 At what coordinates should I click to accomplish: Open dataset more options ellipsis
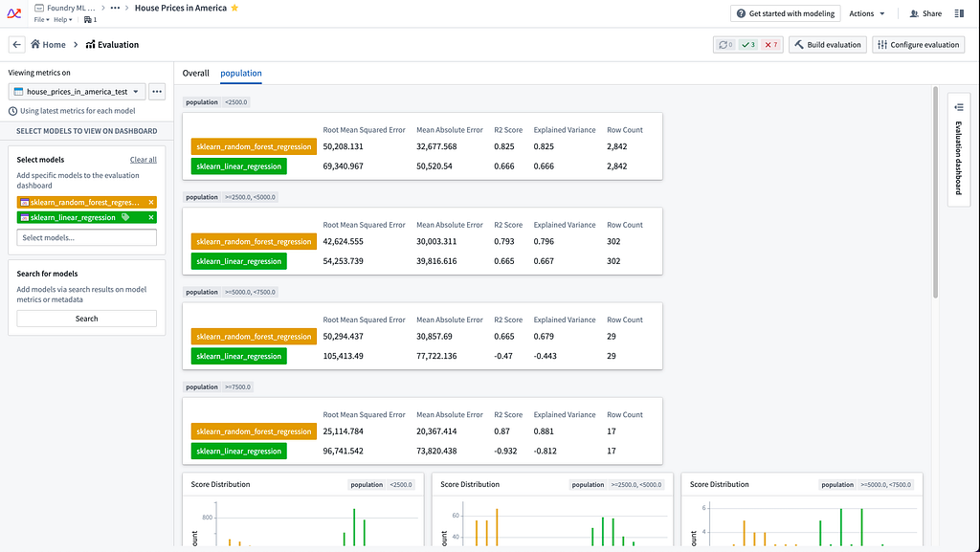157,91
